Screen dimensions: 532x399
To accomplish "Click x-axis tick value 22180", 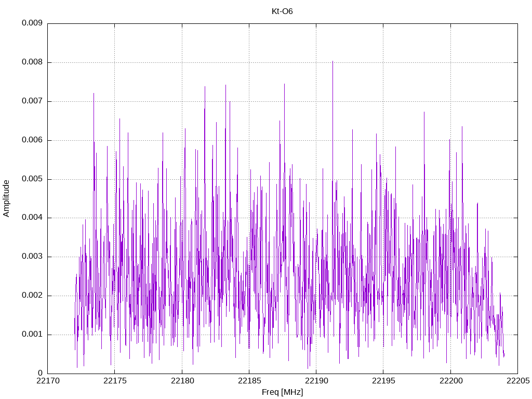I will pos(182,381).
